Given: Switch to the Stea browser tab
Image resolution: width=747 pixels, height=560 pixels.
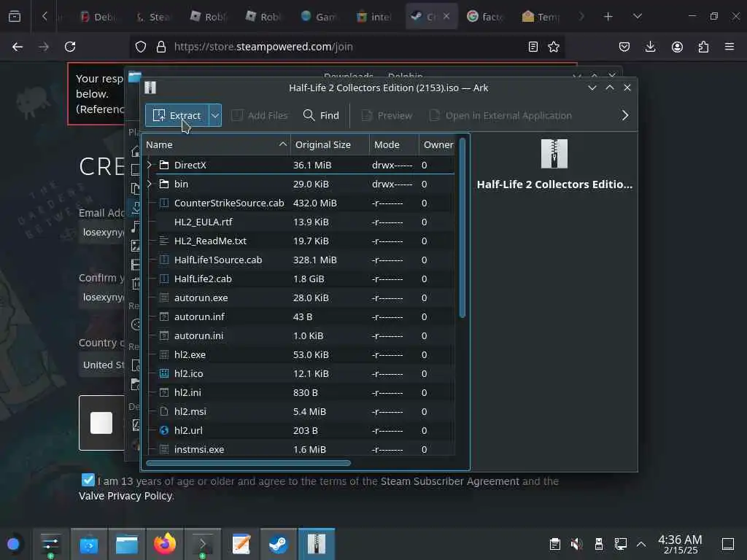Looking at the screenshot, I should [x=153, y=17].
